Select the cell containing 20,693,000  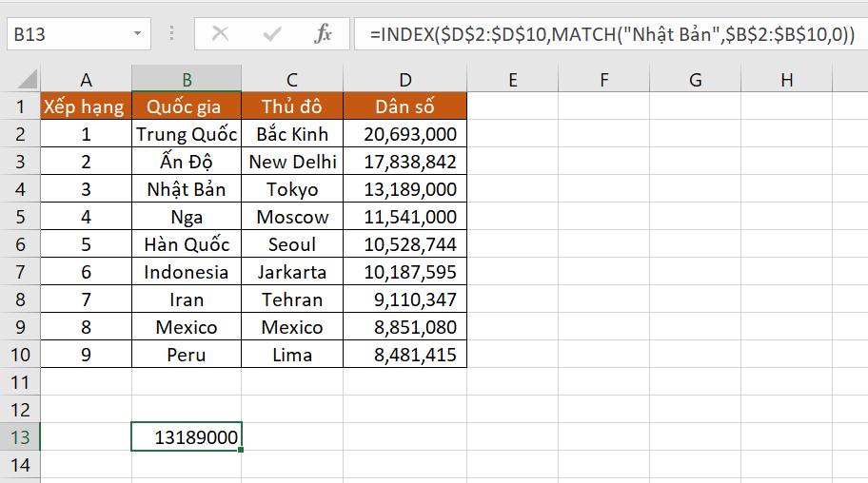point(405,134)
